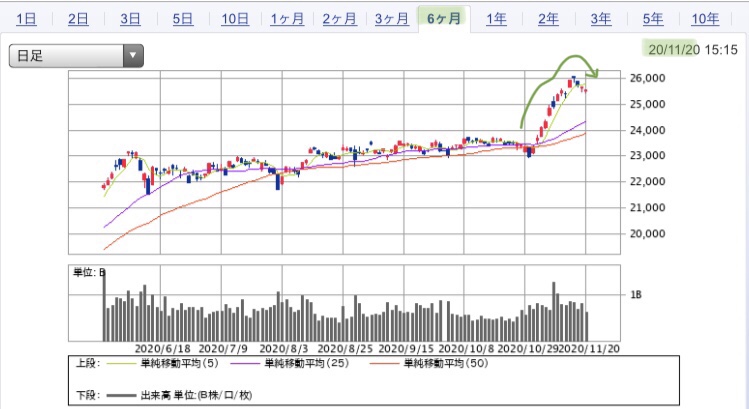The height and width of the screenshot is (409, 749).
Task: Click the 2020/10/8 date label
Action: 467,349
